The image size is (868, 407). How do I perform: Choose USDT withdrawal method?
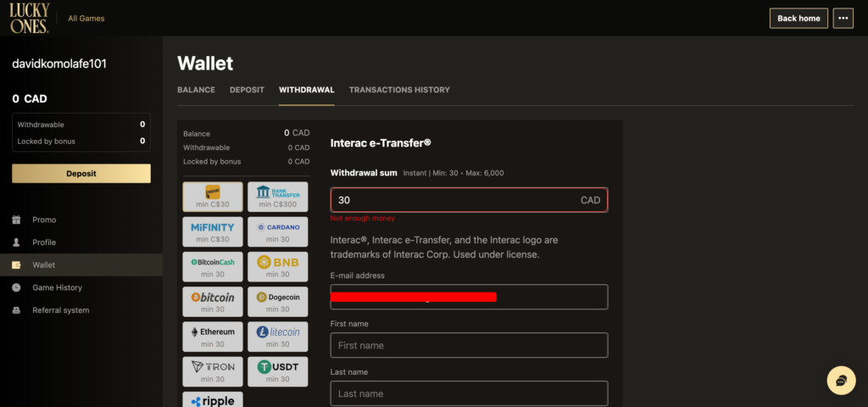(278, 371)
